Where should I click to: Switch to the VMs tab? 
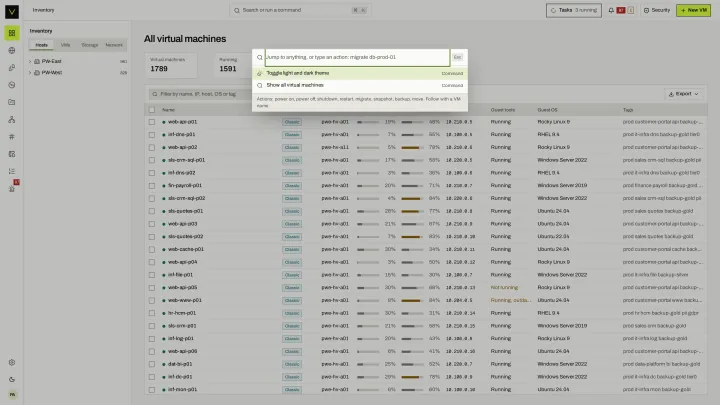(66, 45)
